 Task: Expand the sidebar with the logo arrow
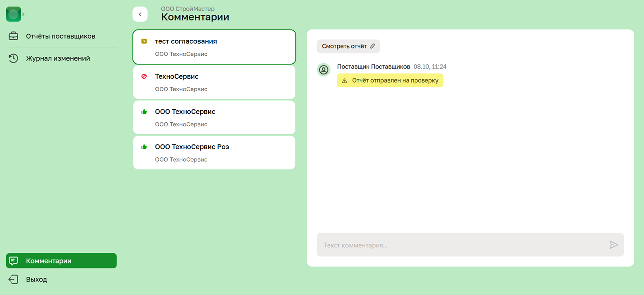coord(23,14)
